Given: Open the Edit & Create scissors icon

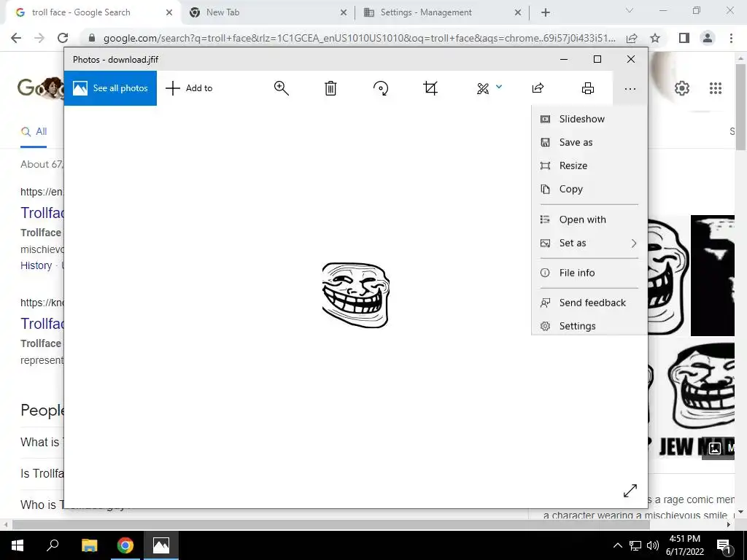Looking at the screenshot, I should [x=483, y=88].
